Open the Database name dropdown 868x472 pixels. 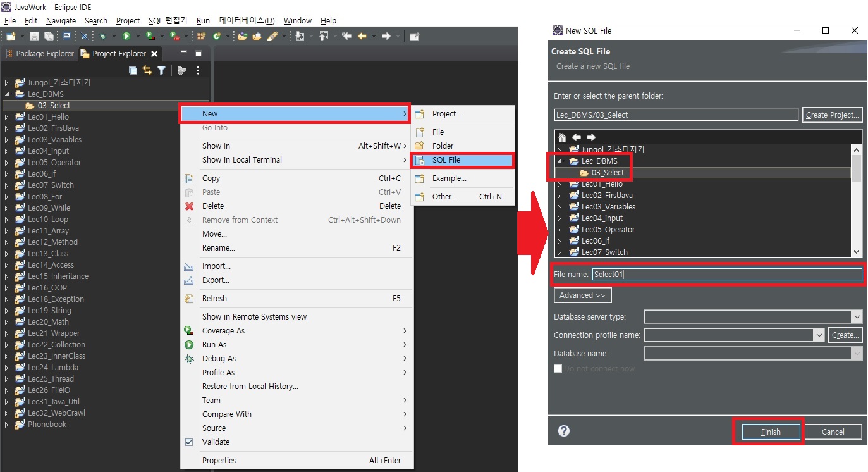(857, 354)
